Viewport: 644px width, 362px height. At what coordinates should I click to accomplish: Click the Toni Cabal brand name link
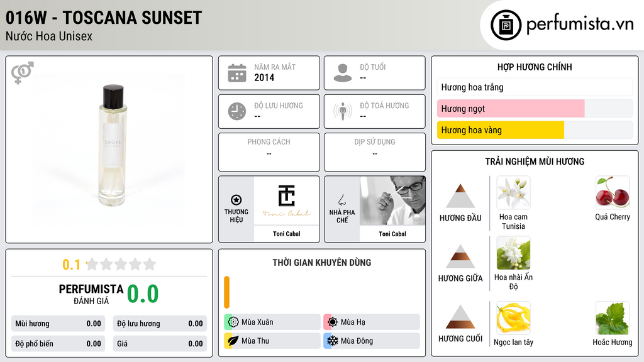pos(287,234)
